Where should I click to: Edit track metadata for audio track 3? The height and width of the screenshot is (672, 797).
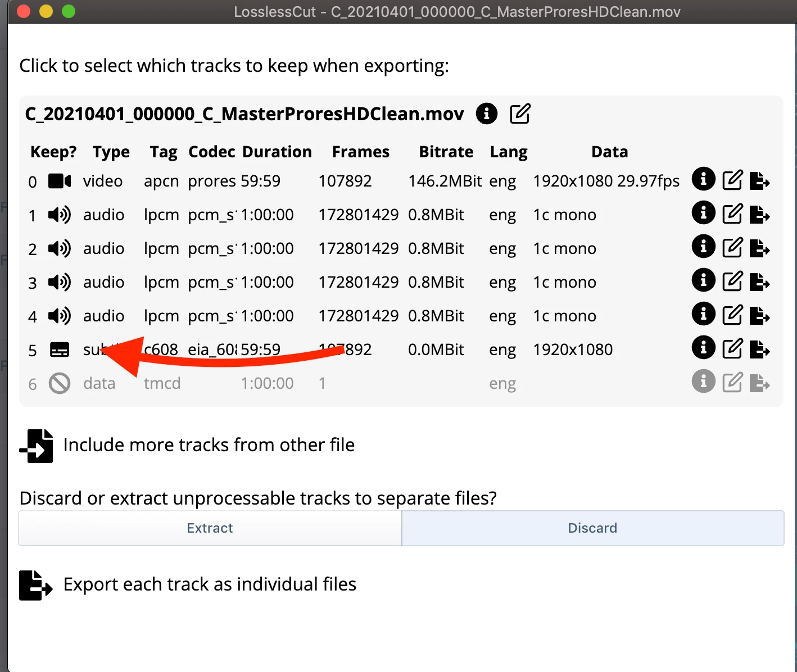coord(732,281)
